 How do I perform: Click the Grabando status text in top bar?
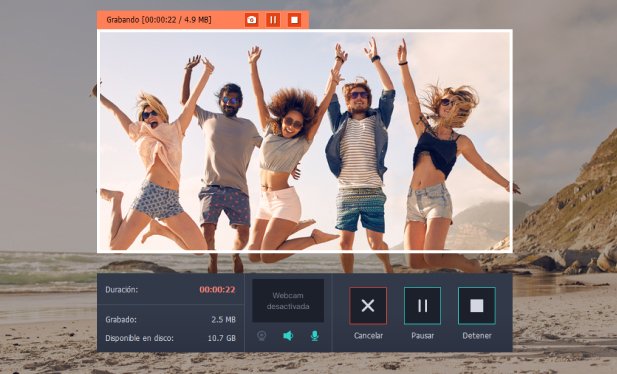(159, 20)
